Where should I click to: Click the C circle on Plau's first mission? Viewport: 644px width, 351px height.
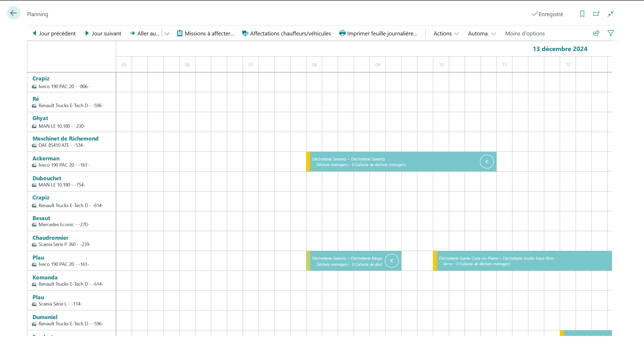point(392,261)
